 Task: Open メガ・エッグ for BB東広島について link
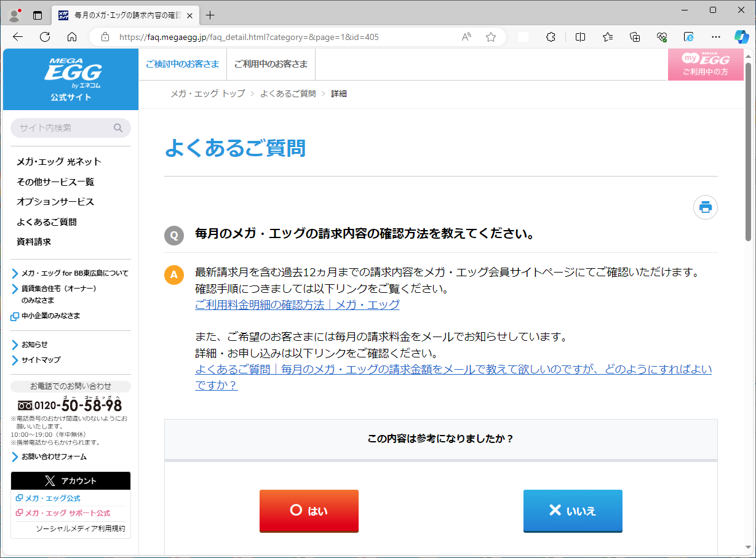[70, 273]
